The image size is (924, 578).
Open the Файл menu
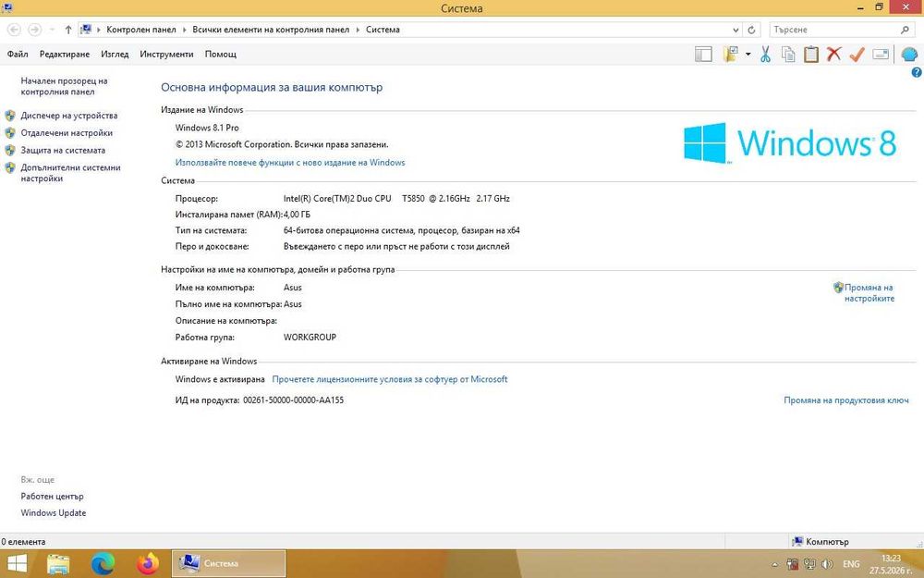[18, 55]
